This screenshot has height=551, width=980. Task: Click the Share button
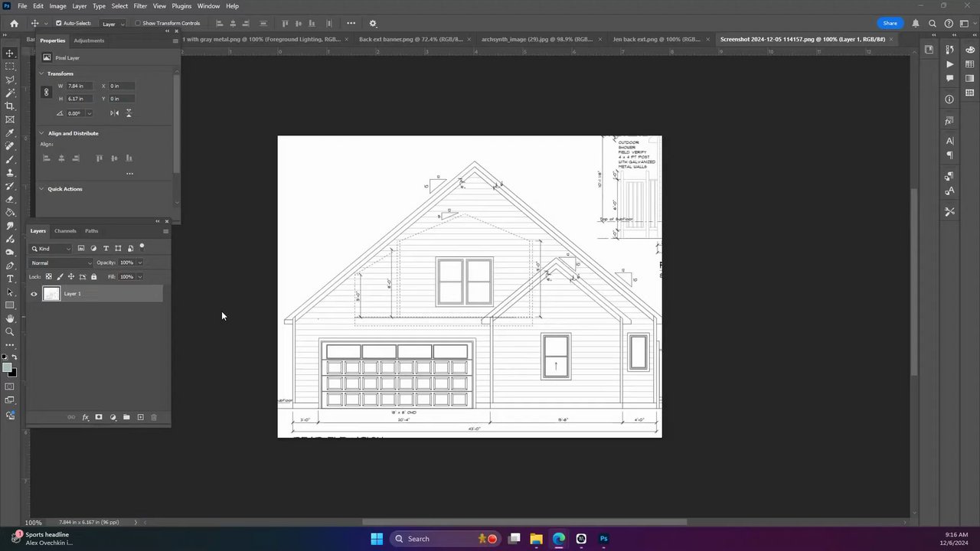point(890,23)
